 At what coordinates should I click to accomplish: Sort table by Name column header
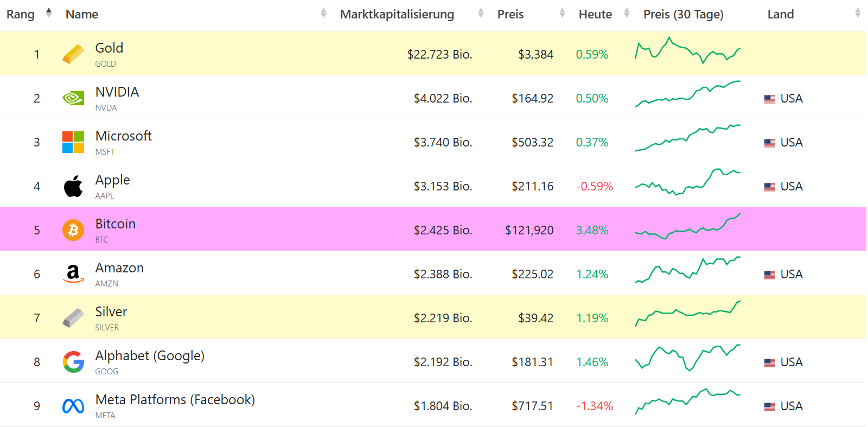point(82,15)
